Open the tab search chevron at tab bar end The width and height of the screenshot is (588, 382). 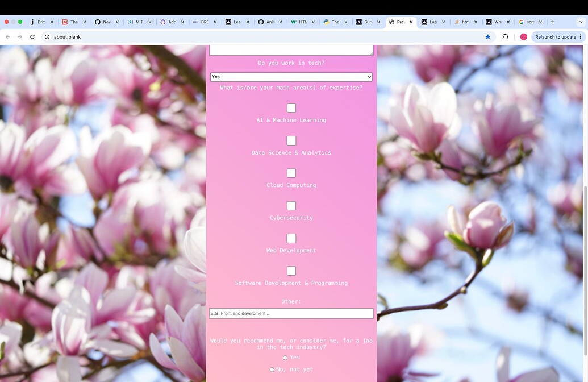581,22
